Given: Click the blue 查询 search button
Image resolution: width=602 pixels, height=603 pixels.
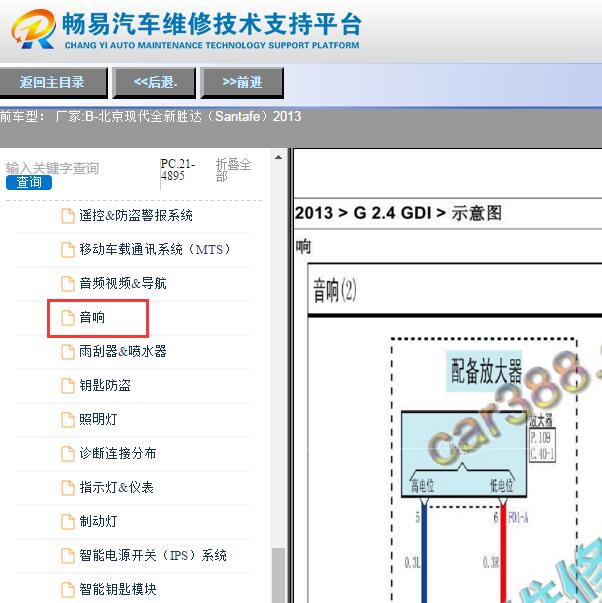Looking at the screenshot, I should click(x=29, y=182).
